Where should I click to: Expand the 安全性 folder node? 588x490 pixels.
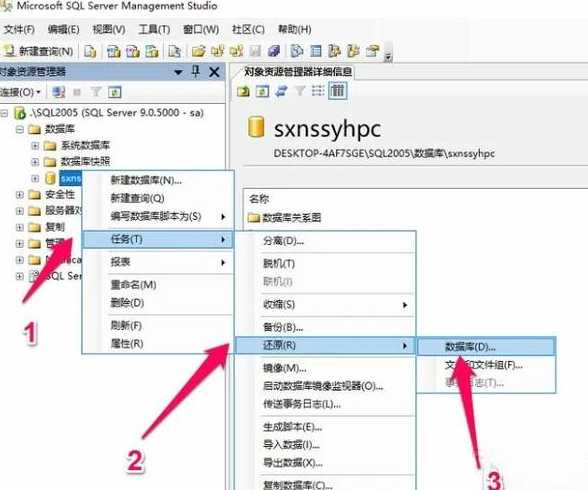point(20,195)
